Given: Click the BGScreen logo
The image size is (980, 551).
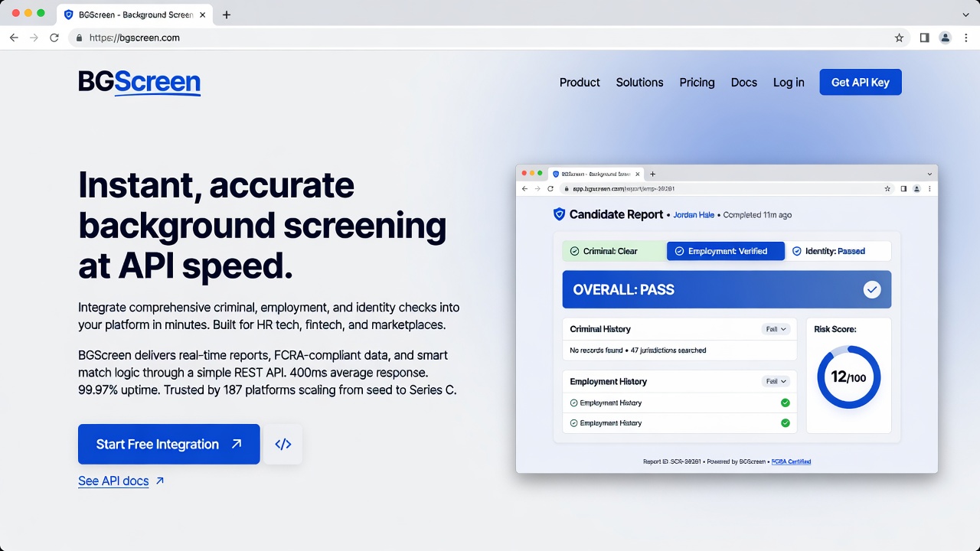Looking at the screenshot, I should pos(139,83).
